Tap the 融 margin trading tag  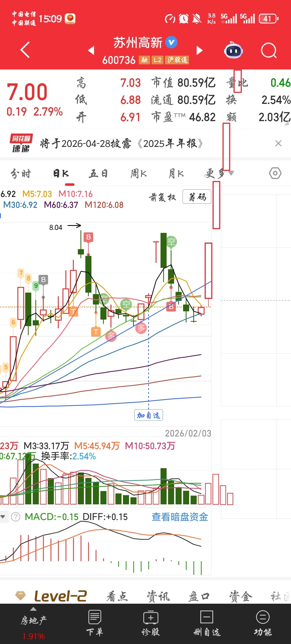pyautogui.click(x=144, y=60)
